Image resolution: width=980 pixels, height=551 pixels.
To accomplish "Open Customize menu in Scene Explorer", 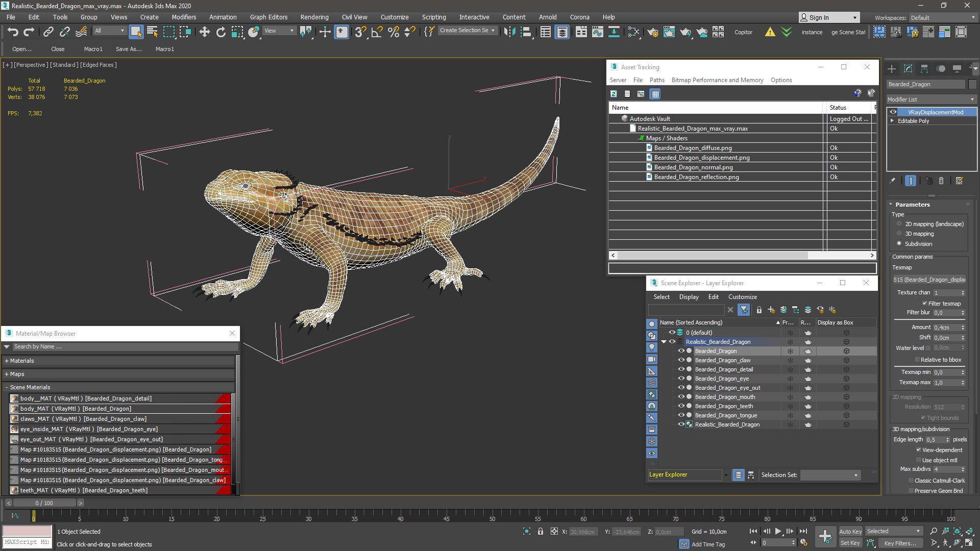I will tap(742, 297).
